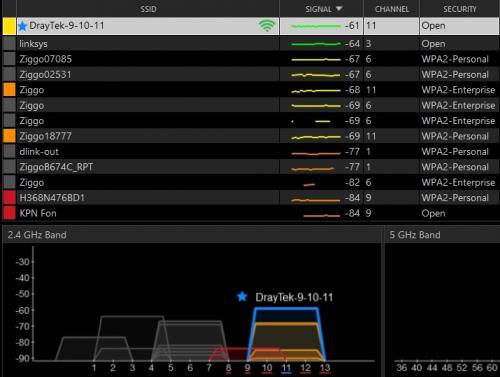Select the Ziggo18777 network
This screenshot has height=377, width=500.
pos(251,136)
